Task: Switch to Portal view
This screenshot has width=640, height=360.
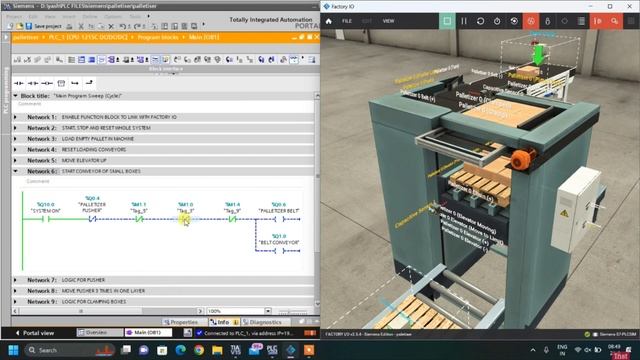Action: pyautogui.click(x=35, y=333)
